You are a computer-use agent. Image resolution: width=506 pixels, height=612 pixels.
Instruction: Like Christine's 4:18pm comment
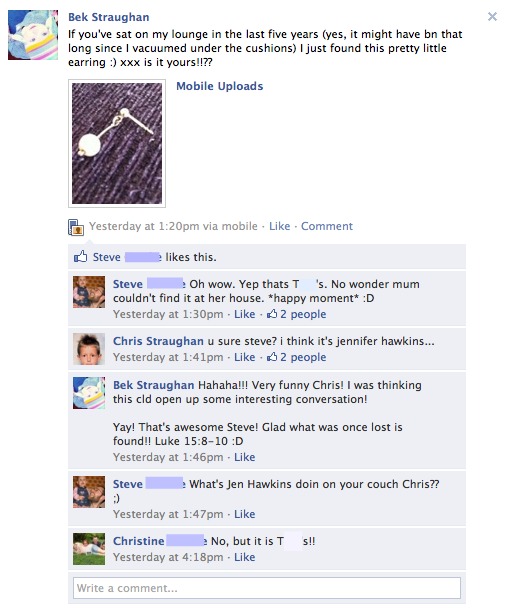click(245, 557)
